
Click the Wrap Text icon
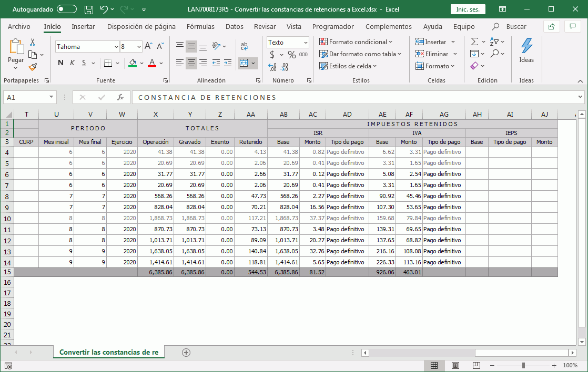[x=244, y=46]
